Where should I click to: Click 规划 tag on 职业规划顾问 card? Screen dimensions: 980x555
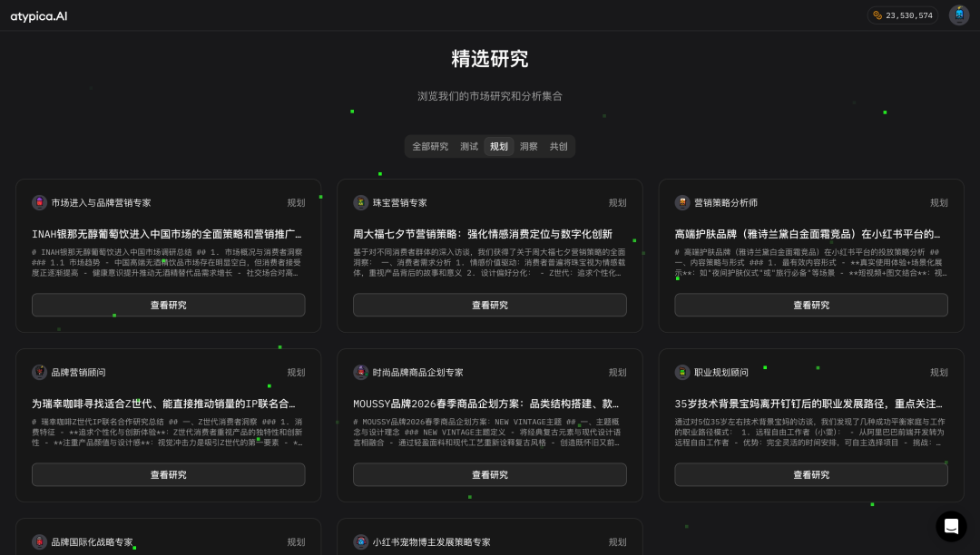939,373
